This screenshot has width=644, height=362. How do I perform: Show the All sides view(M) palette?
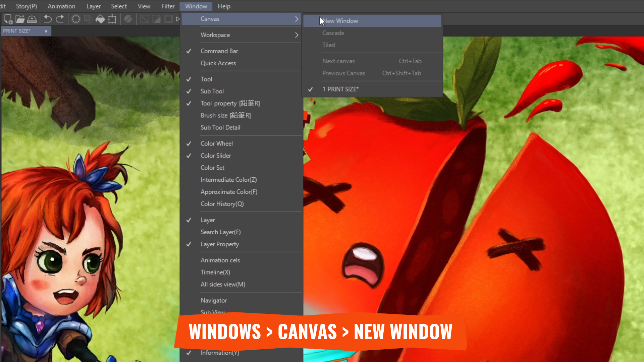click(x=241, y=284)
